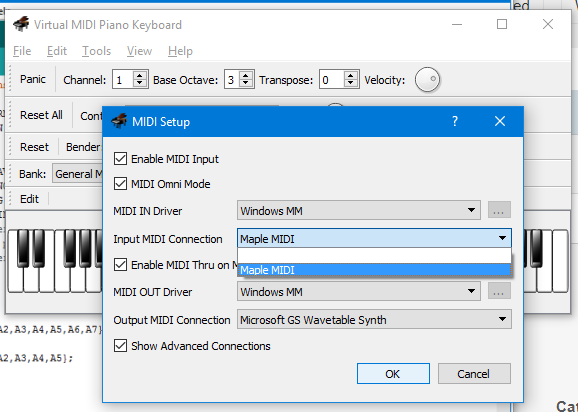Decrease the Transpose value

coord(351,83)
